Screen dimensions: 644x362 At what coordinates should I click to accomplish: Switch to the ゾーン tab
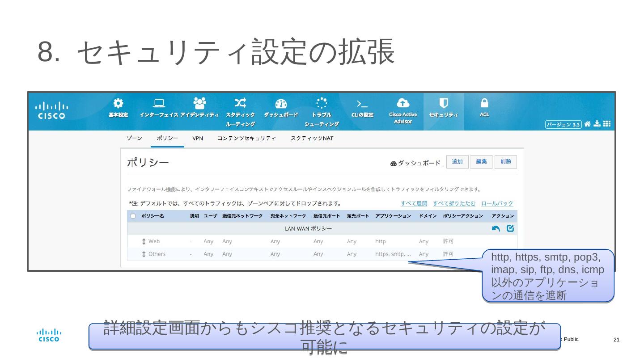(x=134, y=139)
